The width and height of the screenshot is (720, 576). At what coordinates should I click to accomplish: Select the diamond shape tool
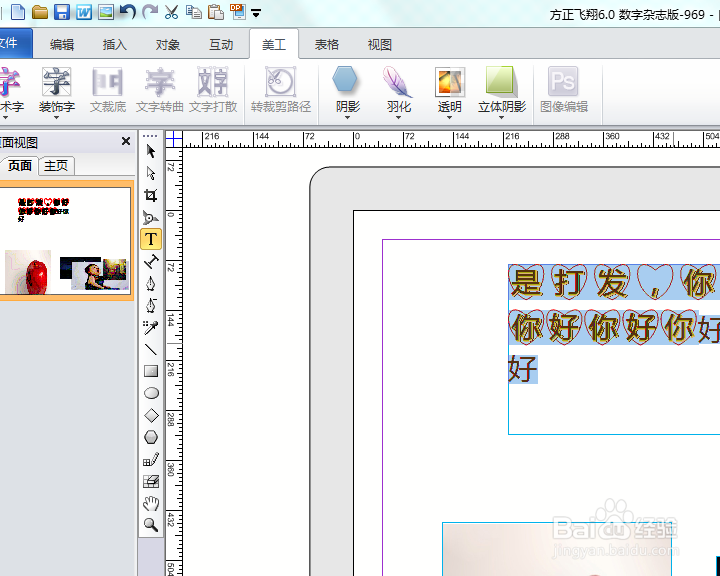pyautogui.click(x=151, y=415)
